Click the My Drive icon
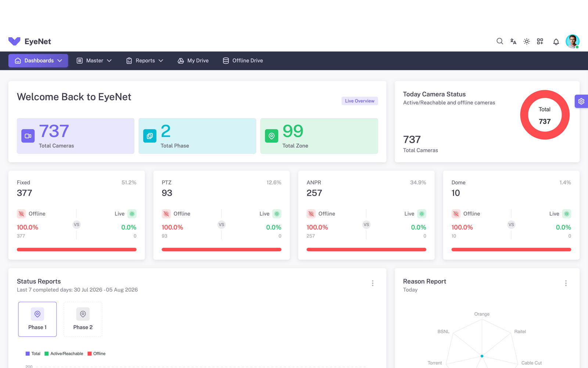 click(181, 61)
